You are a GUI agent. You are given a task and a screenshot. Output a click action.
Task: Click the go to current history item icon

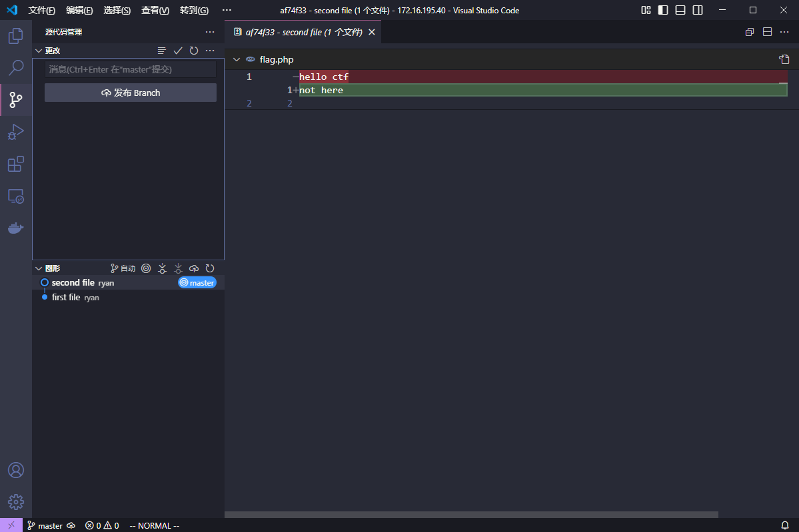click(146, 268)
